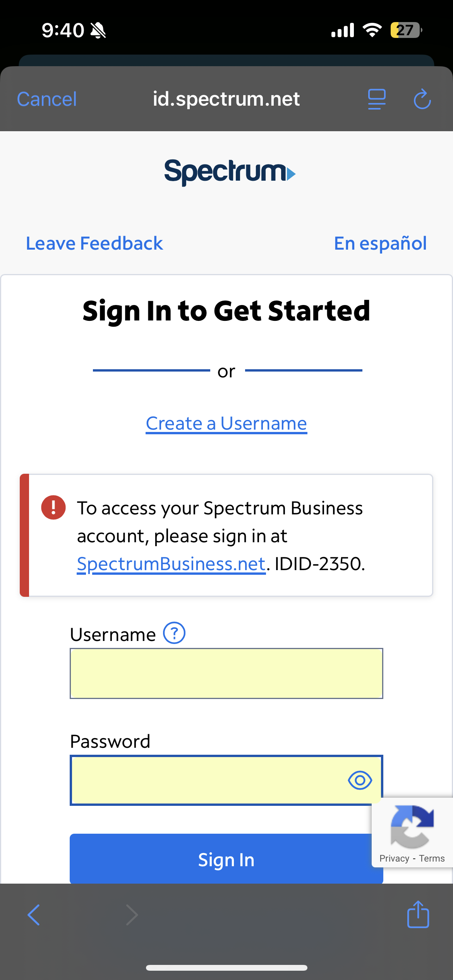Open reCAPTCHA Privacy link
453x980 pixels.
(394, 858)
